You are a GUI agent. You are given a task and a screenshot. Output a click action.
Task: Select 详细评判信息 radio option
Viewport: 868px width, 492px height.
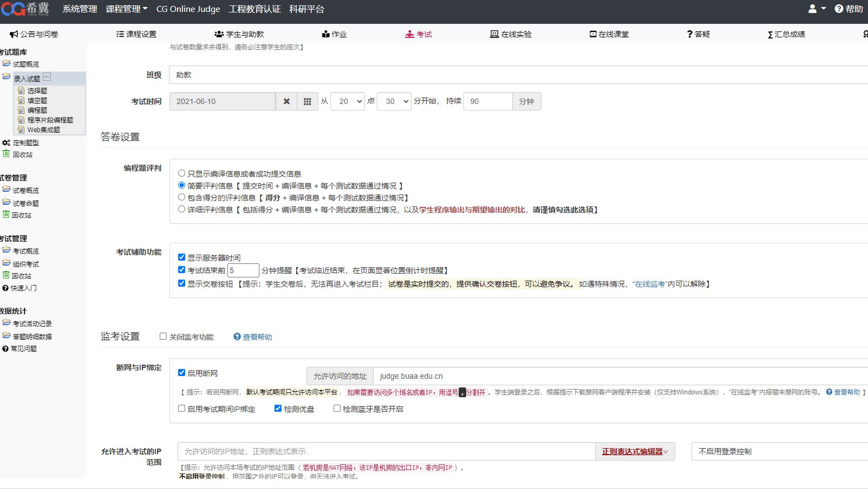(182, 209)
